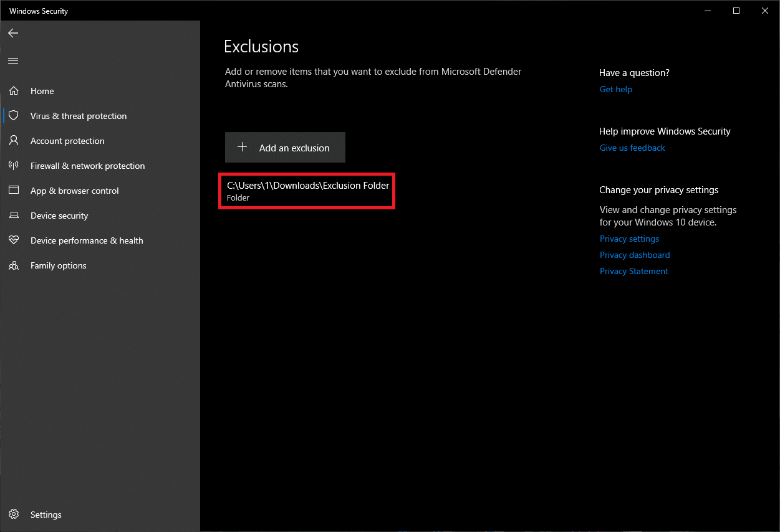
Task: Click the Device performance & health heart icon
Action: [14, 240]
